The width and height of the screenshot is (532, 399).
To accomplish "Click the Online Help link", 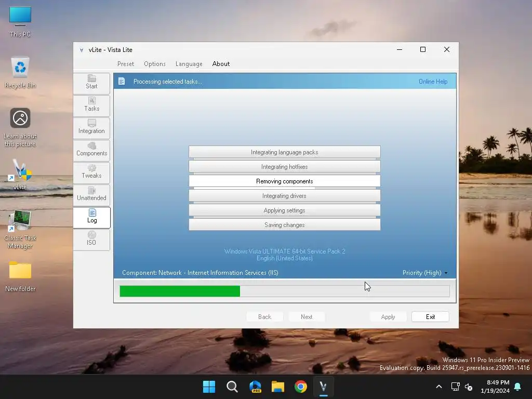I will click(x=433, y=82).
